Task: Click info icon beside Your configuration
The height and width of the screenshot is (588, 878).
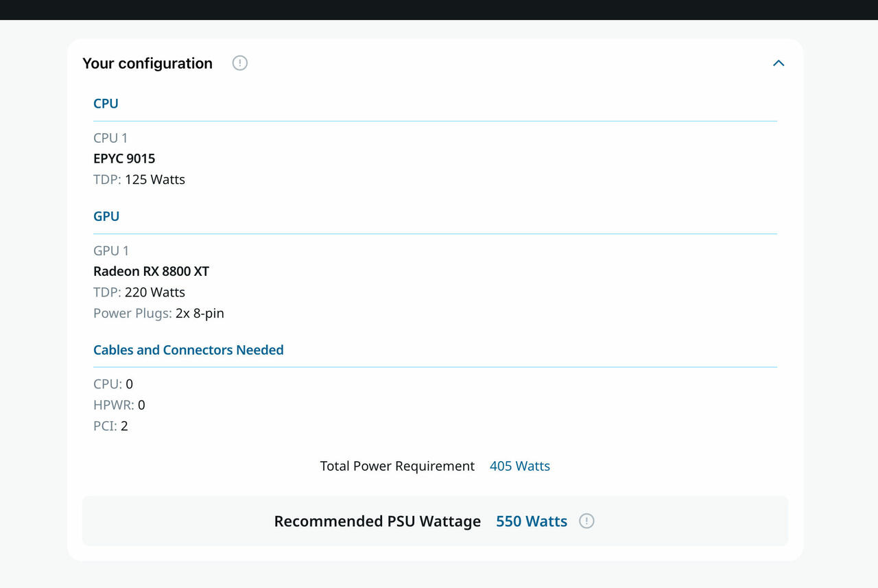Action: 239,63
